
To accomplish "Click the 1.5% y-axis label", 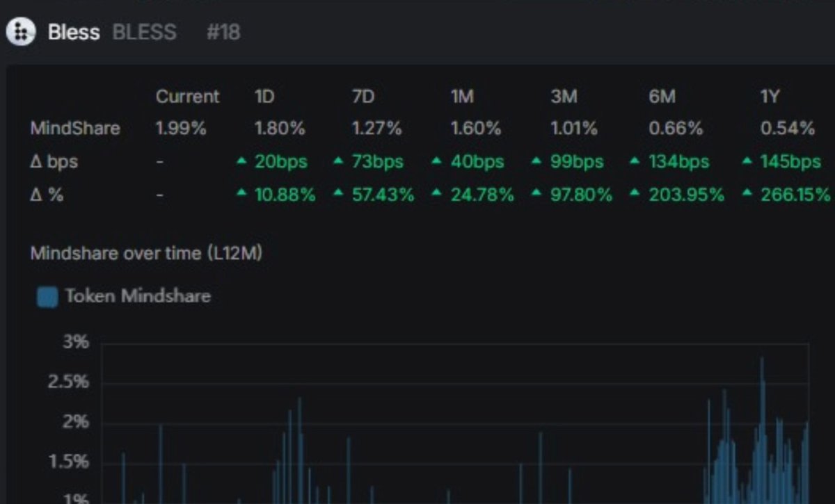I will [69, 463].
